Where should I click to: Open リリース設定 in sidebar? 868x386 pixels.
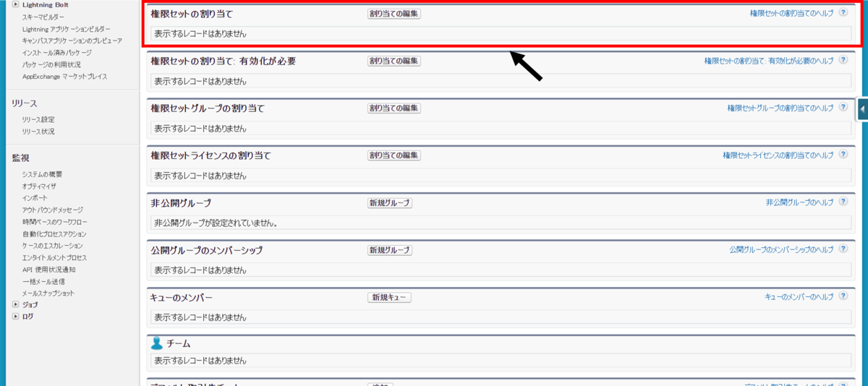coord(38,119)
